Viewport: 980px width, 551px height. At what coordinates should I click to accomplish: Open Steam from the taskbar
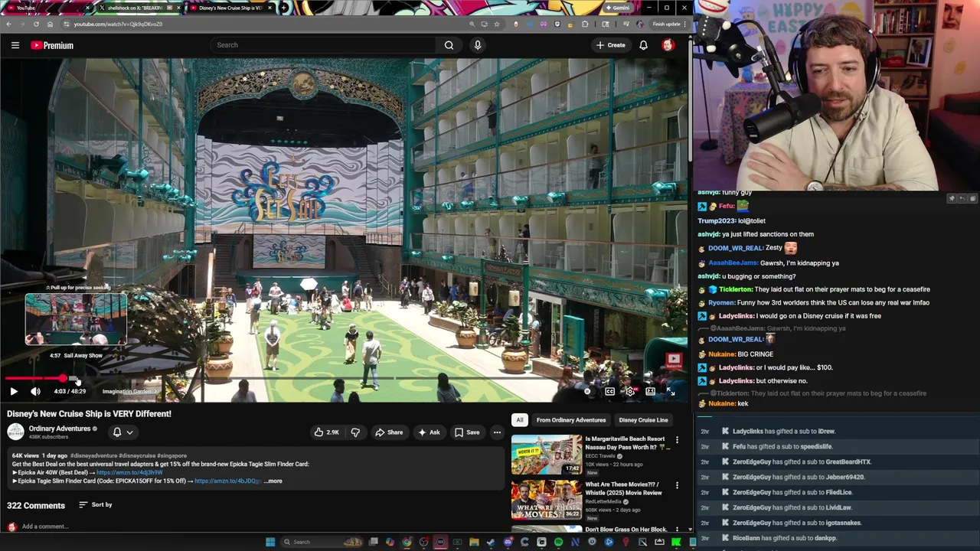491,542
